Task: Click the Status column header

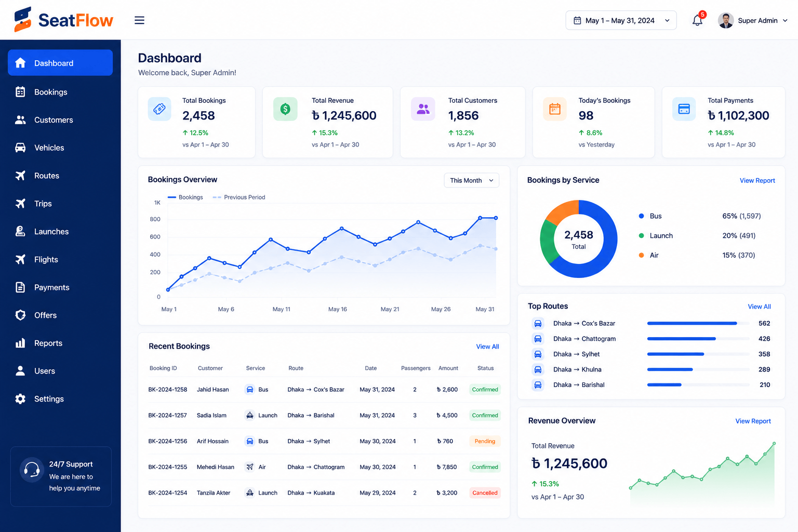Action: tap(486, 368)
